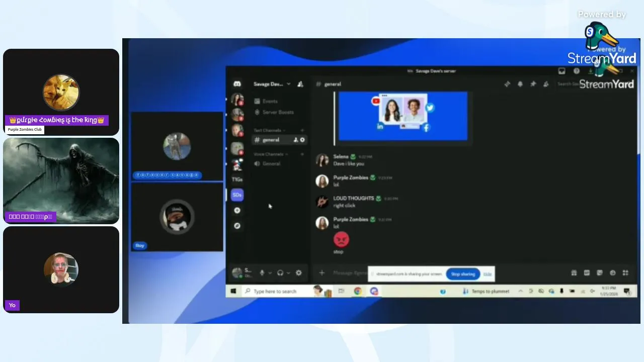Viewport: 644px width, 362px height.
Task: Click the message attachment plus button
Action: [322, 273]
